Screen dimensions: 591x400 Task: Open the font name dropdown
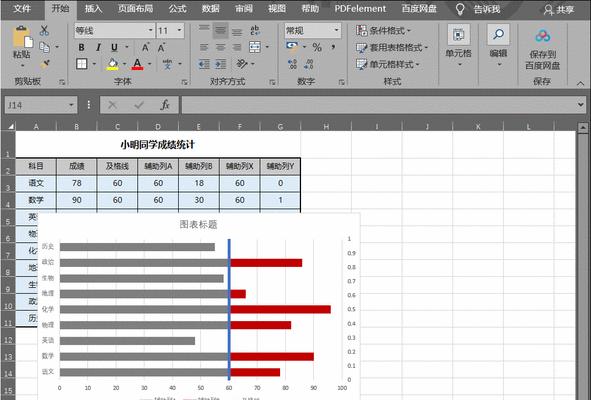point(150,30)
